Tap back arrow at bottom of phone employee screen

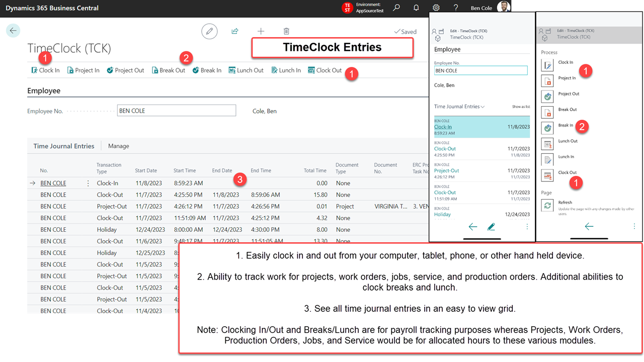click(473, 227)
